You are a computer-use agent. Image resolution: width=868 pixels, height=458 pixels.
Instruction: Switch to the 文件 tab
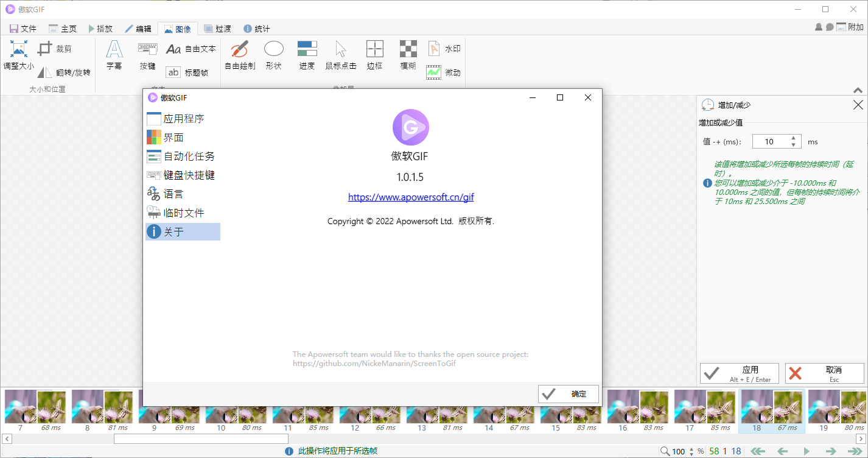23,29
